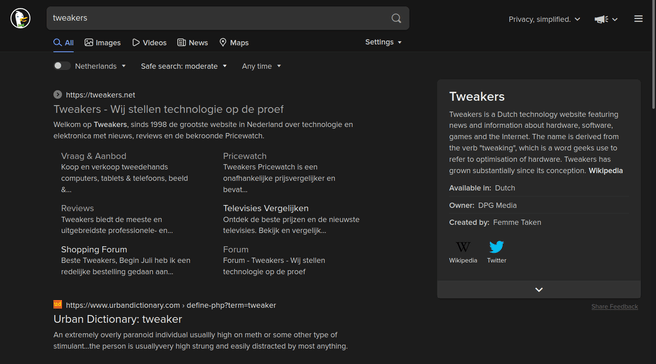The height and width of the screenshot is (364, 656).
Task: Click the megaphone spread icon
Action: [601, 19]
